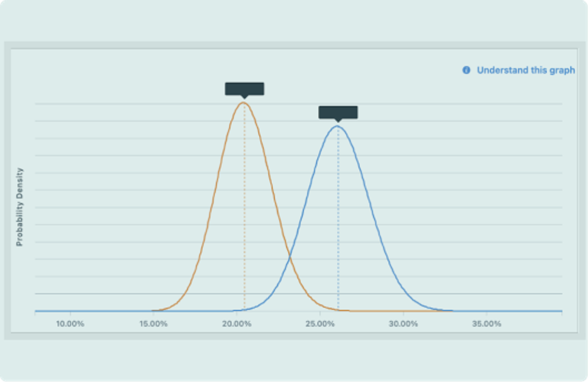Click the 10.00% axis label
Screen dimensions: 588x382
(70, 322)
